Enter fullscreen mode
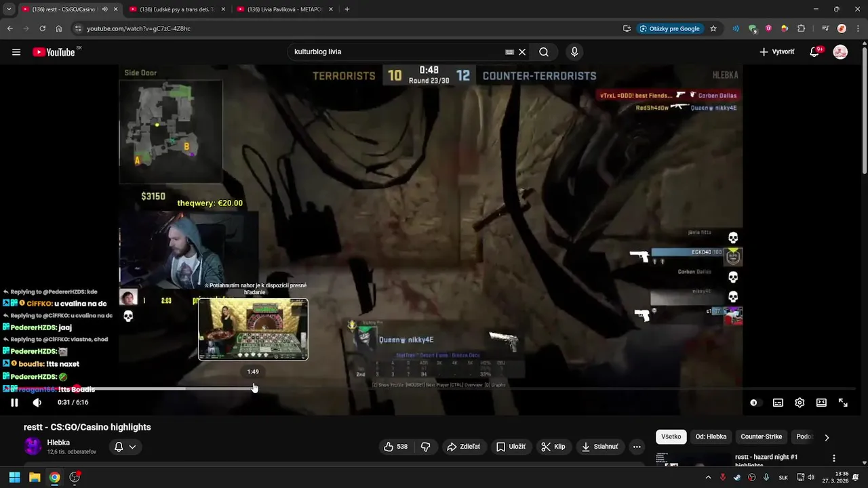The height and width of the screenshot is (488, 868). [x=843, y=403]
